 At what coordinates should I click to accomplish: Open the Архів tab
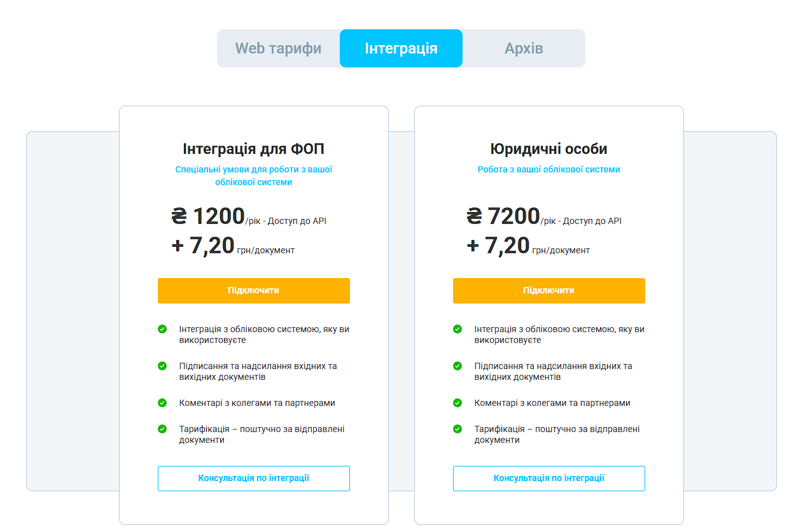click(x=524, y=48)
